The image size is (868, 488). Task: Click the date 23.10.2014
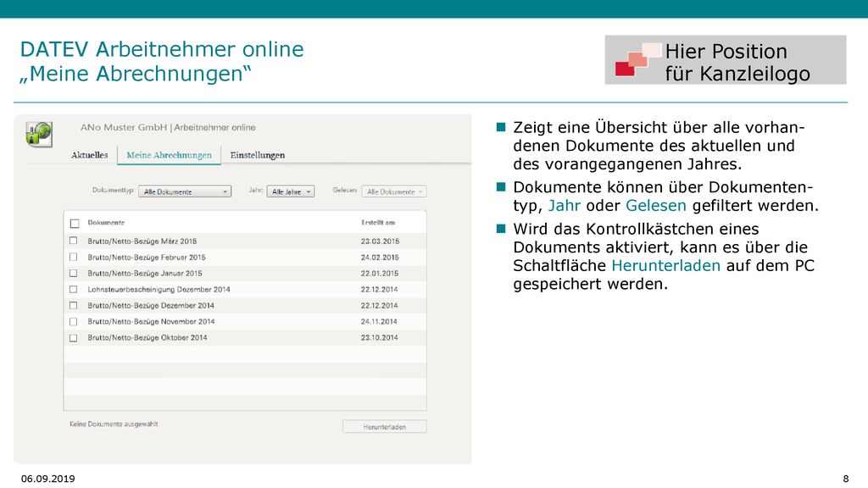click(379, 337)
